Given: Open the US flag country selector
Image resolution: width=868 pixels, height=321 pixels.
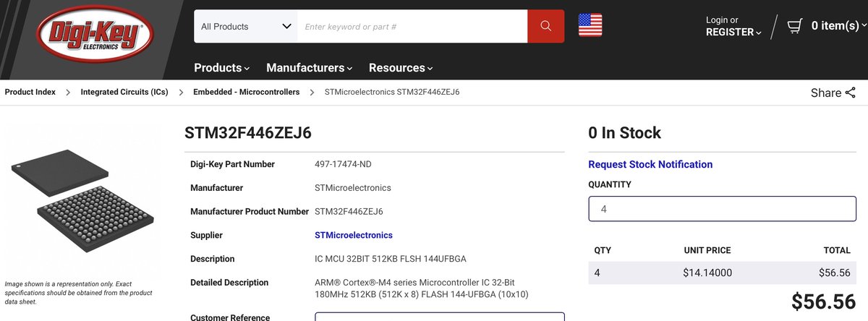Looking at the screenshot, I should point(590,26).
